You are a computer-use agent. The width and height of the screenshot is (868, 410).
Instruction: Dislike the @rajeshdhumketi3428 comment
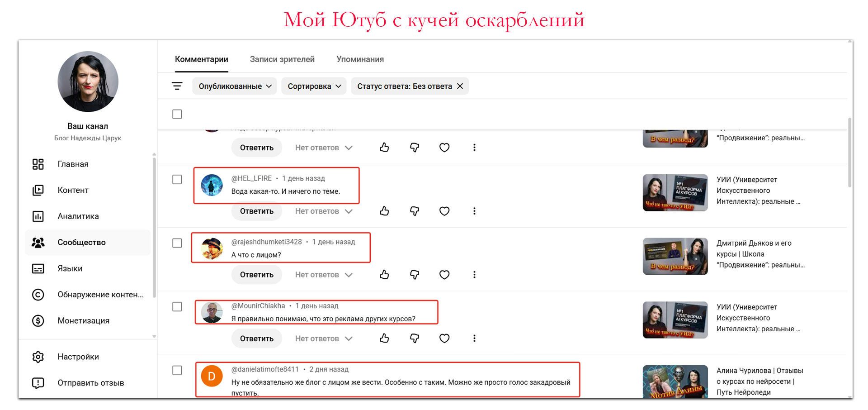414,275
